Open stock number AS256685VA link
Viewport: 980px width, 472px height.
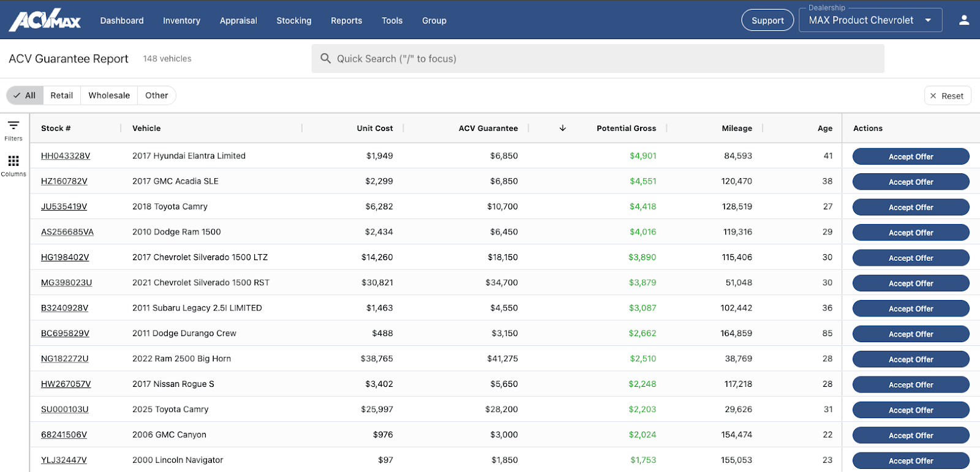[67, 232]
